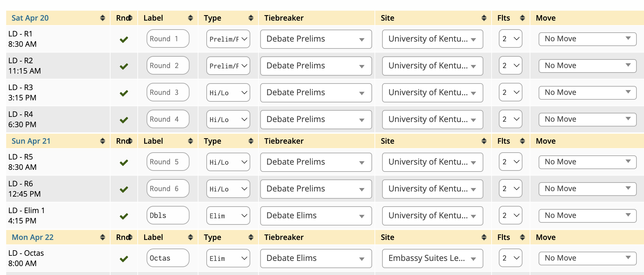Click the Dbls label text field

pos(168,216)
